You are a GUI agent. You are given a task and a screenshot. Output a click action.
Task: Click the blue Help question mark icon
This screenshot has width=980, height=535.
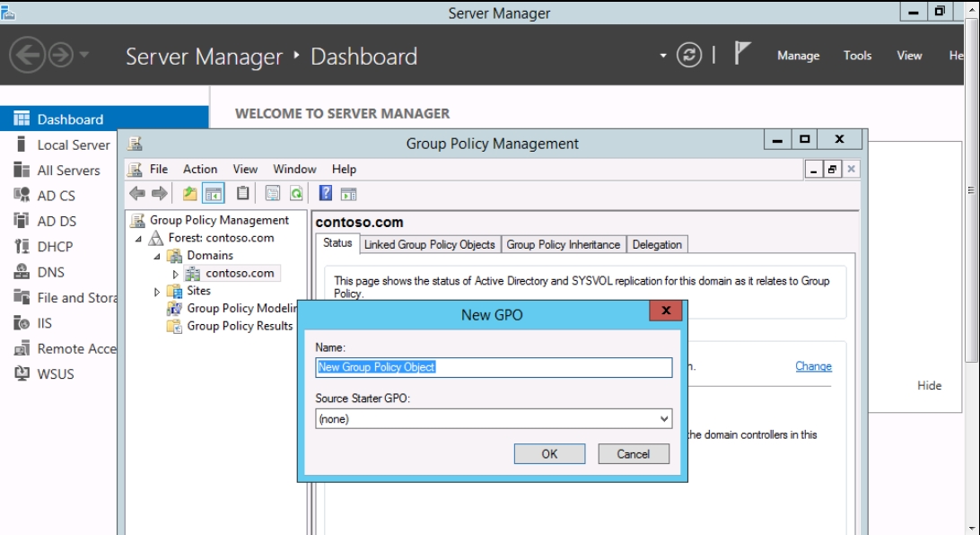[326, 193]
